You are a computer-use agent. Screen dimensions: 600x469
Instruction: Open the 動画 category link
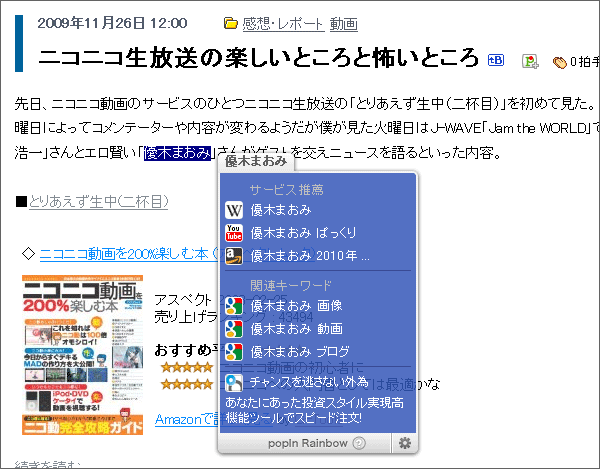(x=344, y=24)
